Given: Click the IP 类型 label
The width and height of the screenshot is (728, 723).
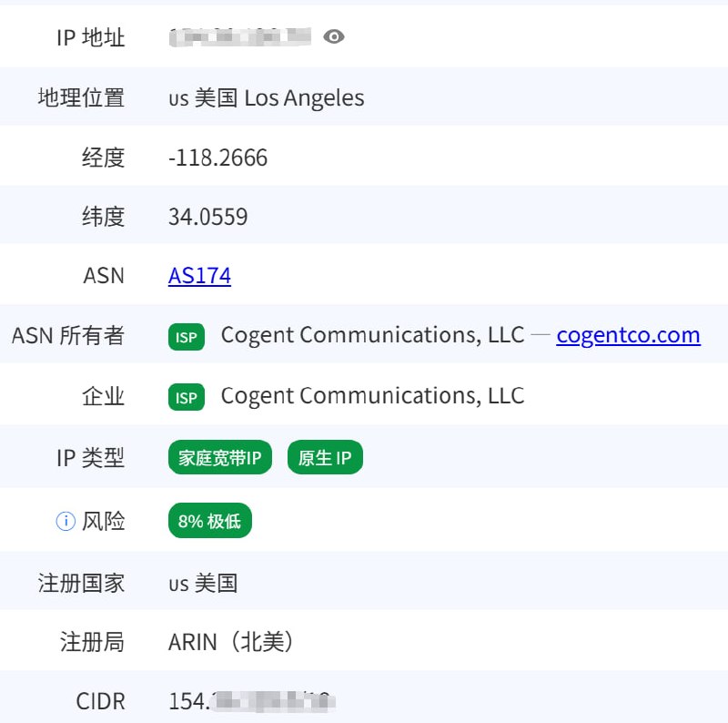Looking at the screenshot, I should (90, 458).
